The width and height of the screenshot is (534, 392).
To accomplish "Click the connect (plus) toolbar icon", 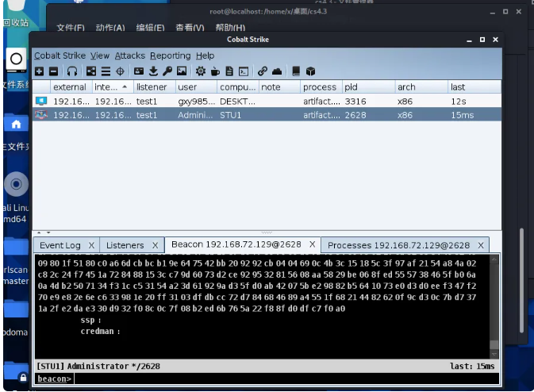I will tap(39, 71).
